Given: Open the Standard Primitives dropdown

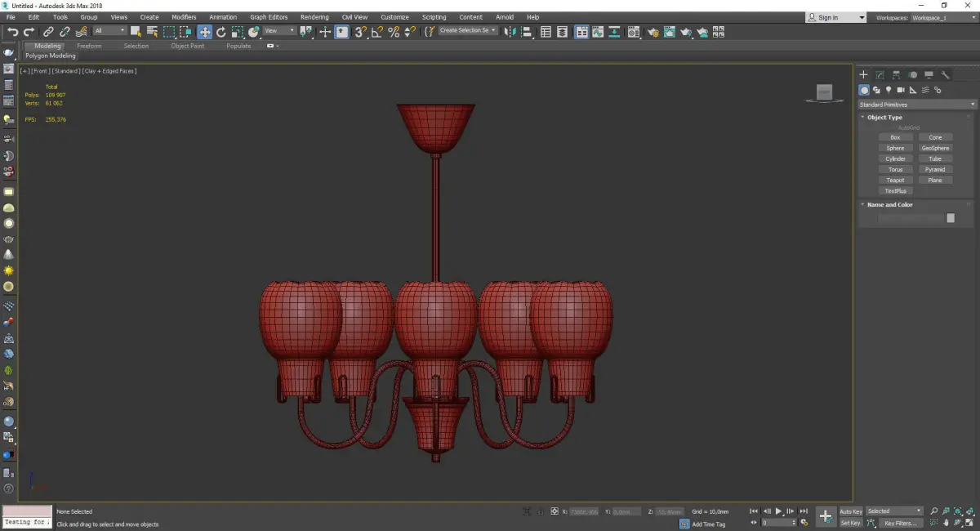Looking at the screenshot, I should tap(916, 105).
